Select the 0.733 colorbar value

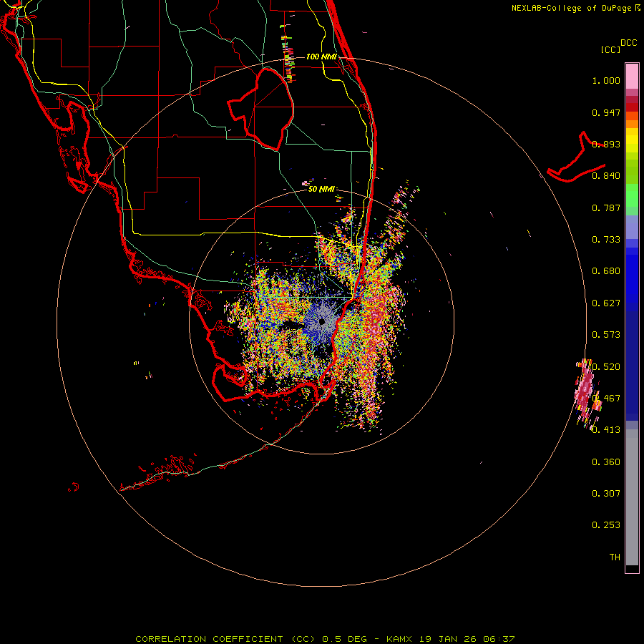[606, 240]
